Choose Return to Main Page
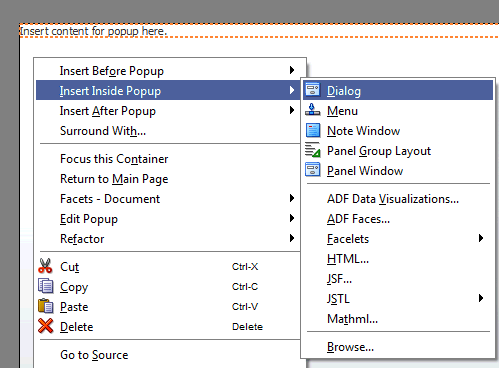This screenshot has width=499, height=368. 168,179
